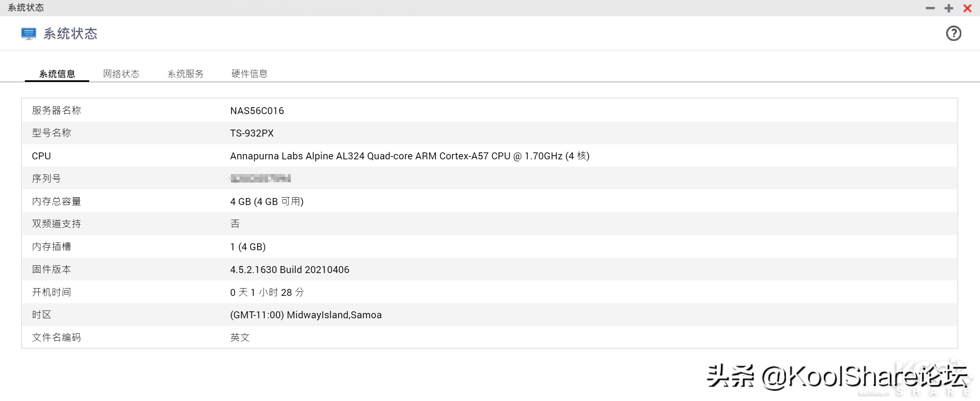This screenshot has height=401, width=980.
Task: Open the help question mark icon
Action: point(953,33)
